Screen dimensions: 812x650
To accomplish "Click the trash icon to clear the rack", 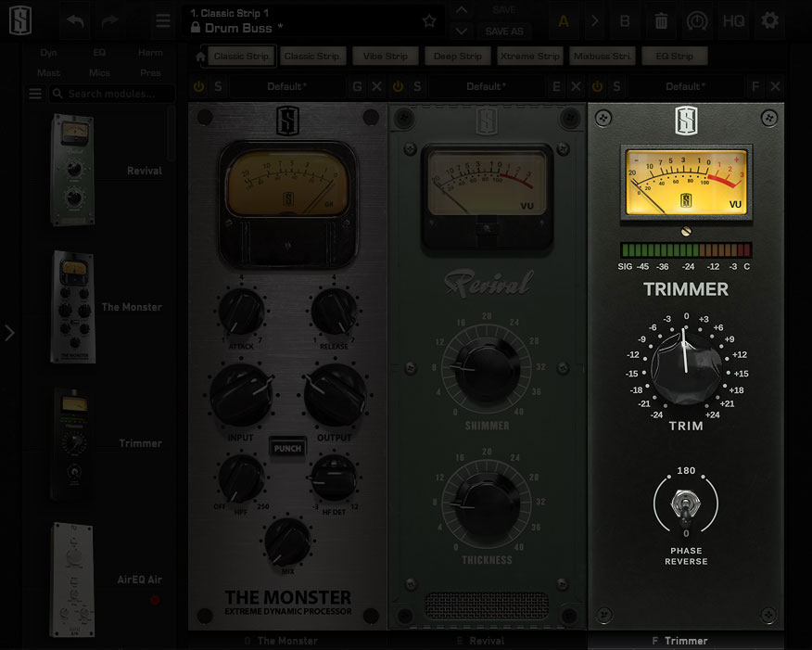I will pos(661,20).
